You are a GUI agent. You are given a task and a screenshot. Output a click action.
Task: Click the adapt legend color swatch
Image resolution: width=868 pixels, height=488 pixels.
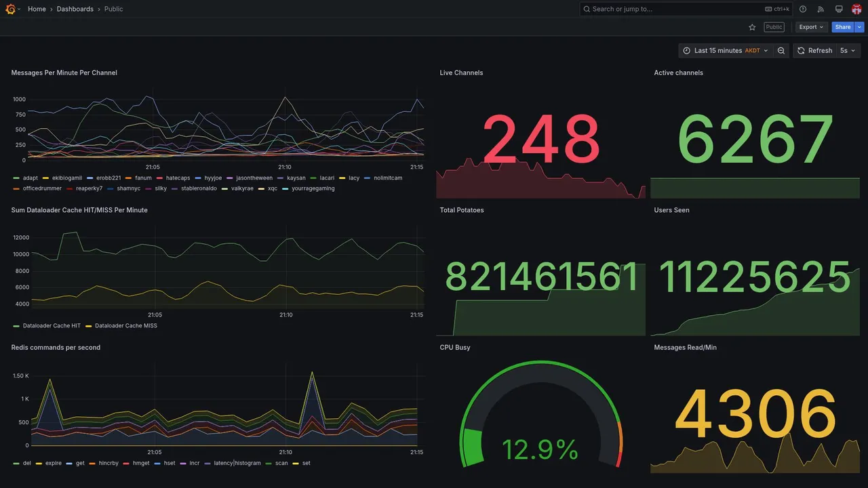(x=16, y=178)
